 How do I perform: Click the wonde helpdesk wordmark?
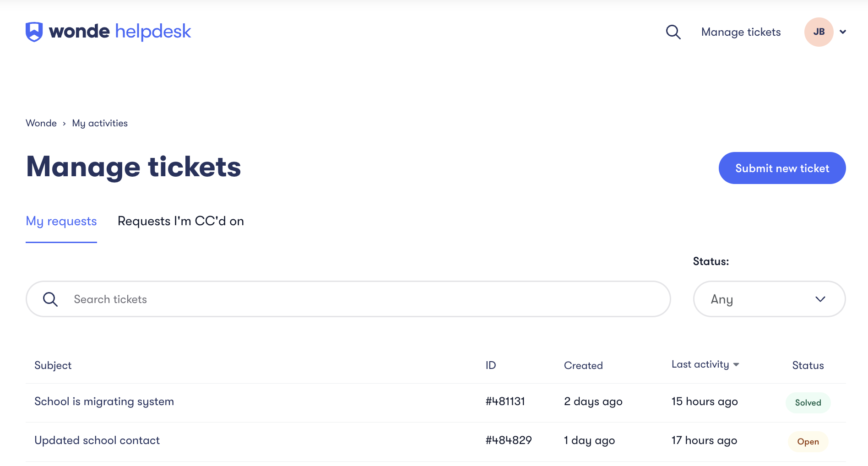[x=120, y=32]
